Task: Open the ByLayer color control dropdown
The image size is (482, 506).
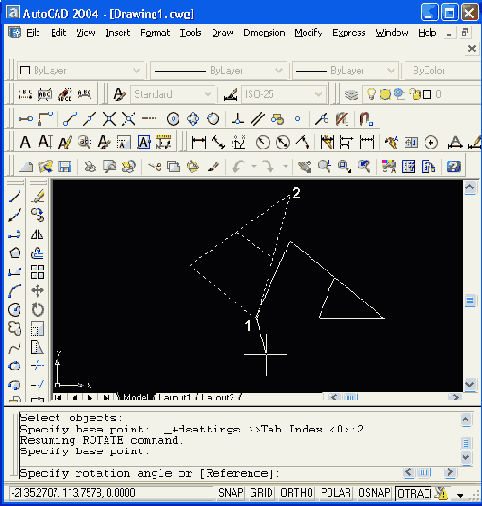Action: coord(81,70)
